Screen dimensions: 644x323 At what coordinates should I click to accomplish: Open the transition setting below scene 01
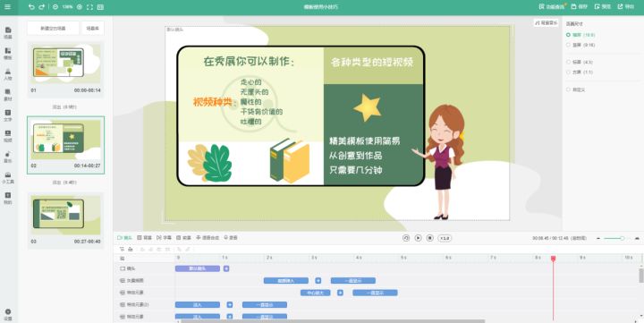(x=64, y=106)
